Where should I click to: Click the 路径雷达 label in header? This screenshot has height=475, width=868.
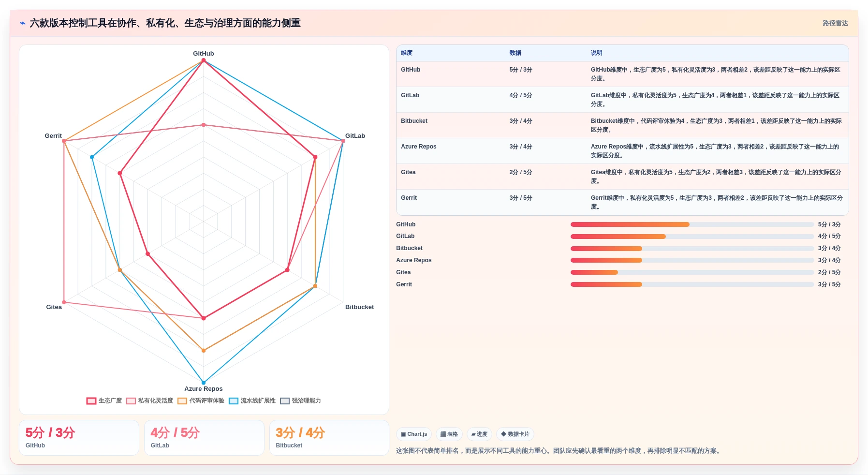point(836,23)
